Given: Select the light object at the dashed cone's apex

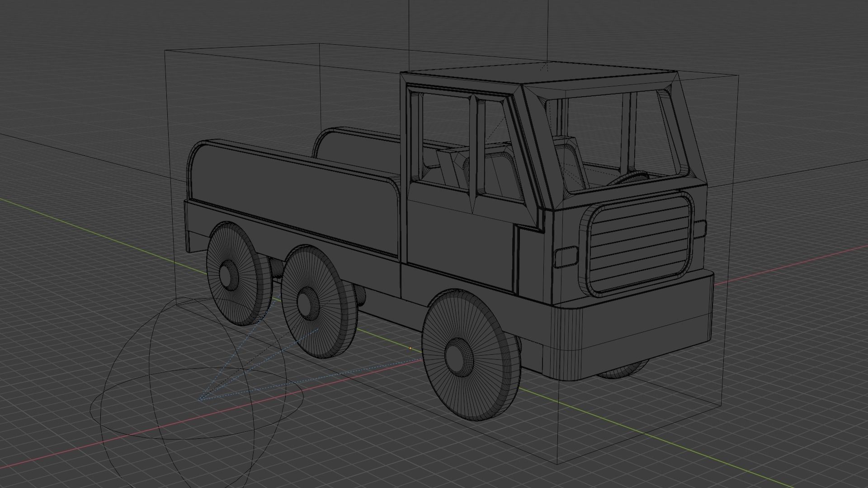Looking at the screenshot, I should (199, 399).
